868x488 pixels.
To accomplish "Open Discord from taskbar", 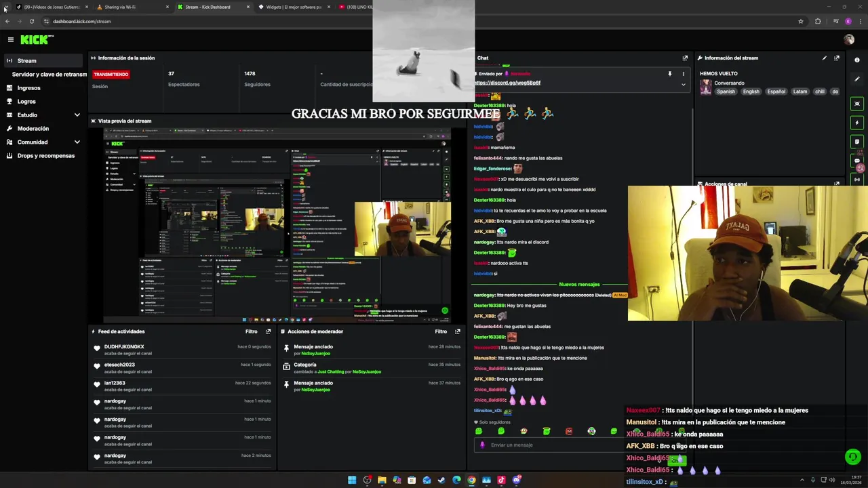I will point(516,480).
